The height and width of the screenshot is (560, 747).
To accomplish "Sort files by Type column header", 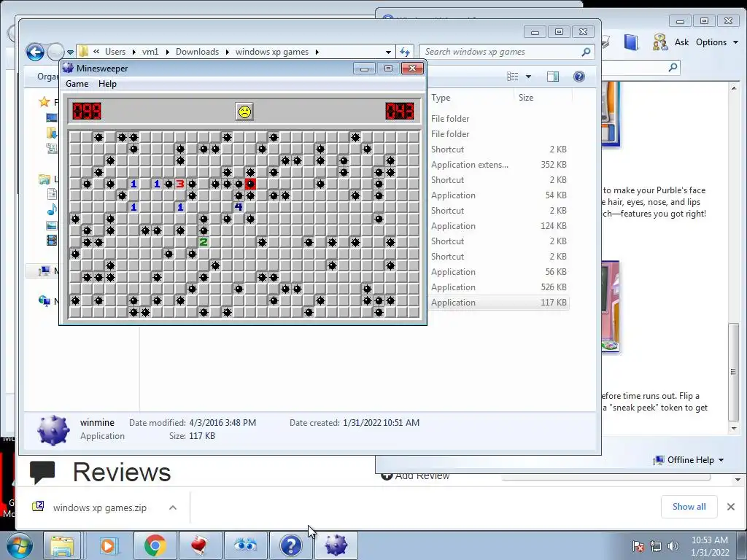I will (x=441, y=98).
